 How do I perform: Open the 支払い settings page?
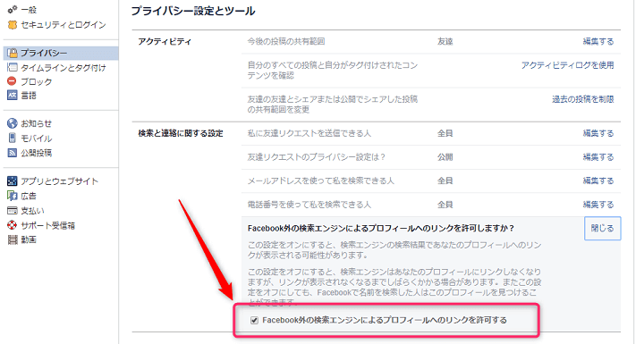[x=32, y=211]
